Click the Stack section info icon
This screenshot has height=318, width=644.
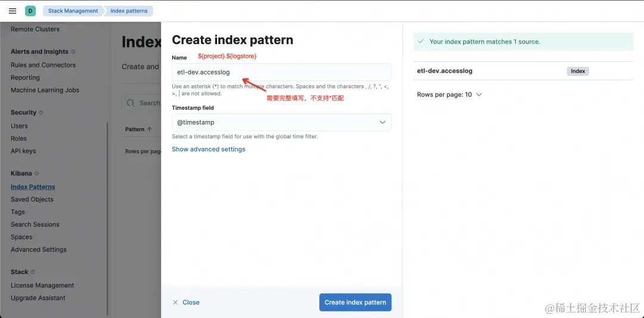33,272
